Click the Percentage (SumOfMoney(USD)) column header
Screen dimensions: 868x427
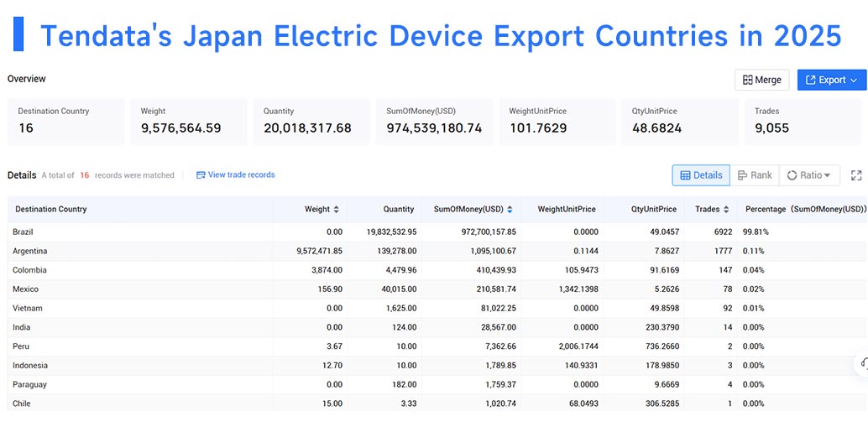[x=805, y=209]
